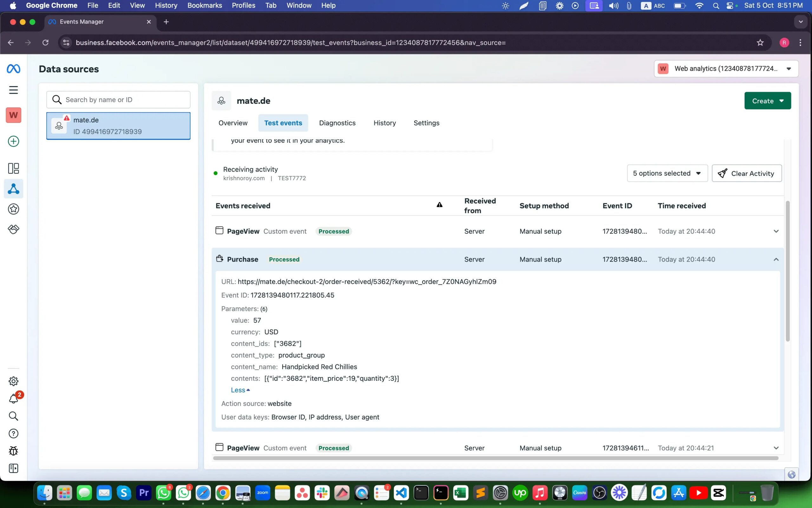Expand the first PageView event at 20:44:40
Image resolution: width=812 pixels, height=508 pixels.
776,231
